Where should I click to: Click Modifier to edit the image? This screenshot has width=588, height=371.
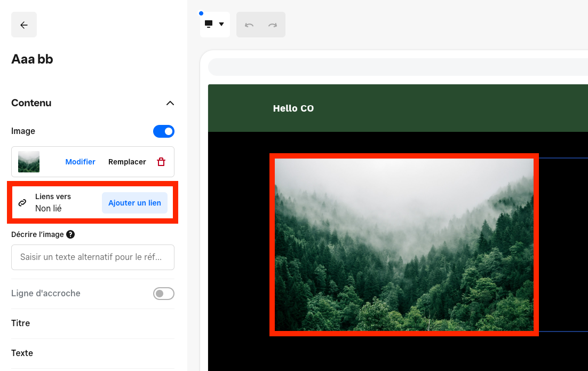coord(80,162)
